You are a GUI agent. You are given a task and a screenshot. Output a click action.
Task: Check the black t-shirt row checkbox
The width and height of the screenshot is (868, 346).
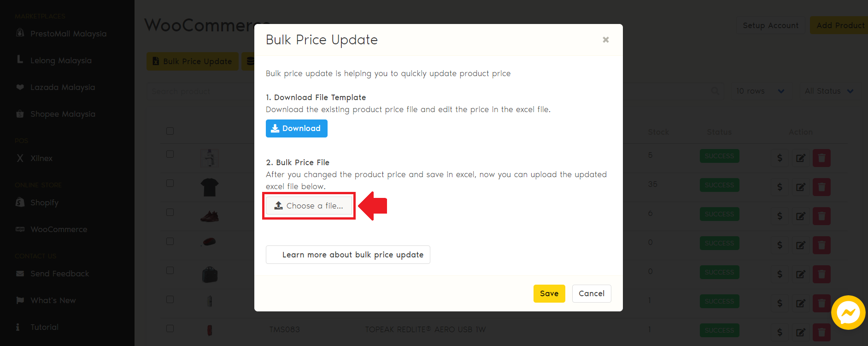pos(170,183)
